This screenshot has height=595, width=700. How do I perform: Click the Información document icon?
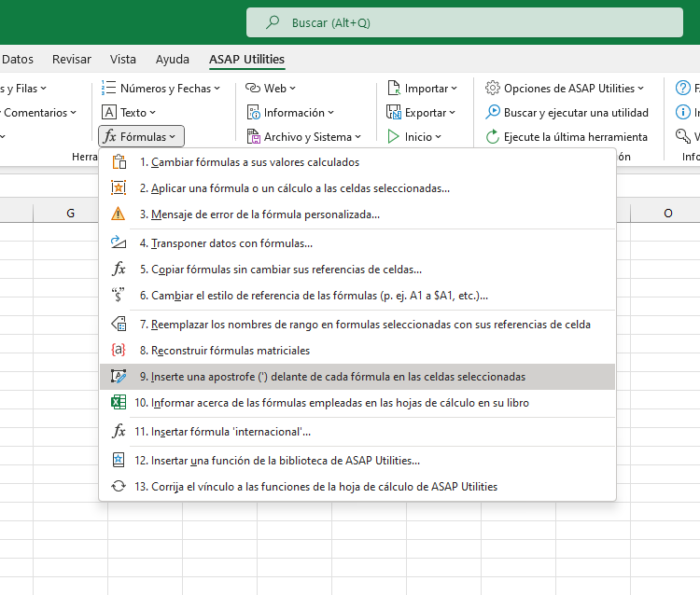point(253,113)
